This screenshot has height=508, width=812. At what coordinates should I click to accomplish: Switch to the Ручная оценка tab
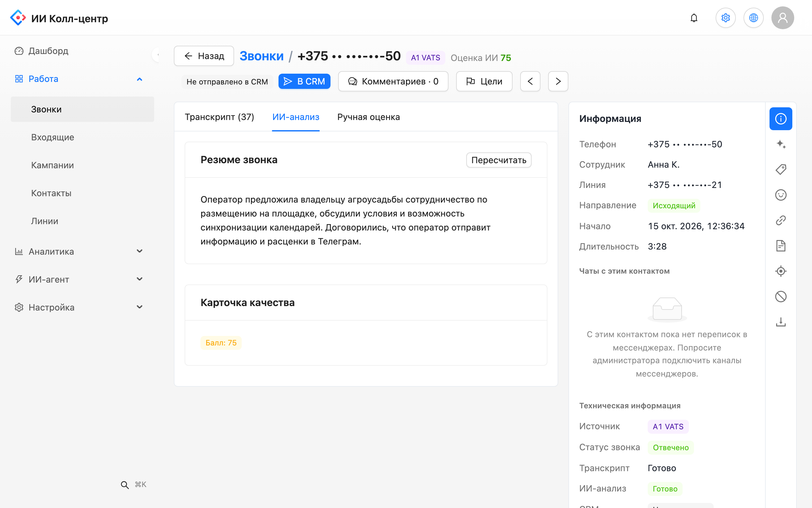[369, 117]
